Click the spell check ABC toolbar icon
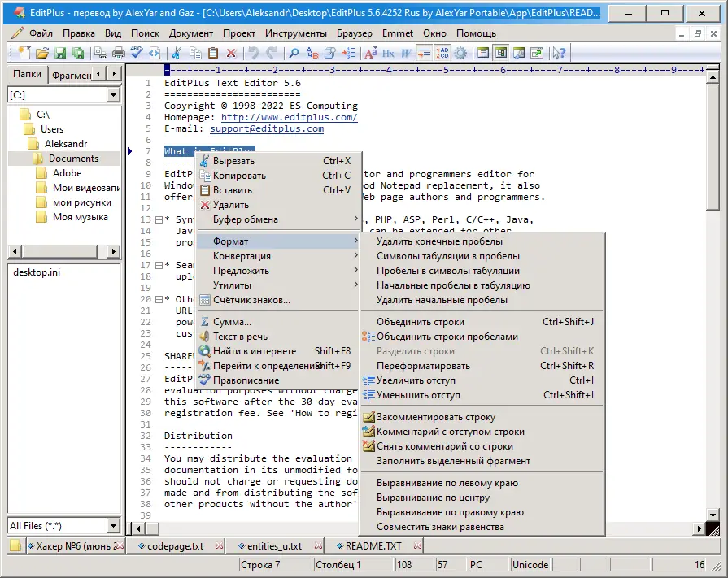 137,53
